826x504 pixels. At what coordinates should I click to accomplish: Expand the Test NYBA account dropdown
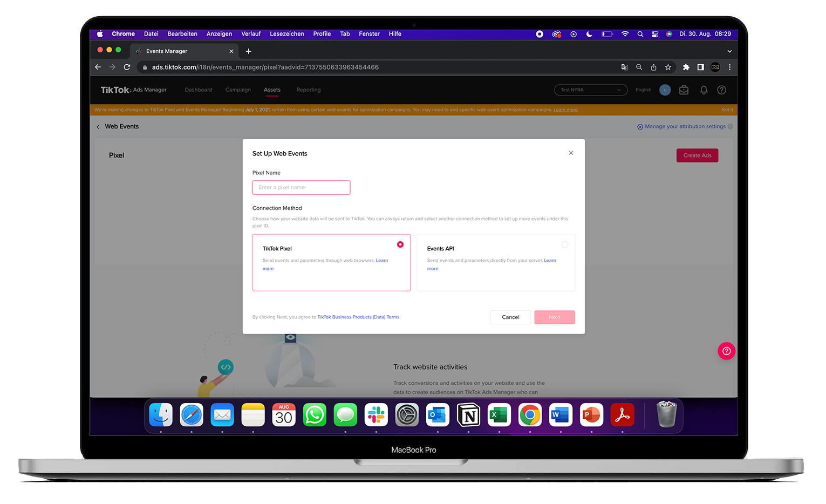(591, 90)
